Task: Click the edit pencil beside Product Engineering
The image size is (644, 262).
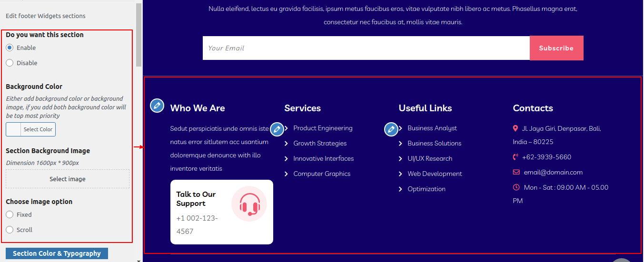Action: tap(277, 129)
